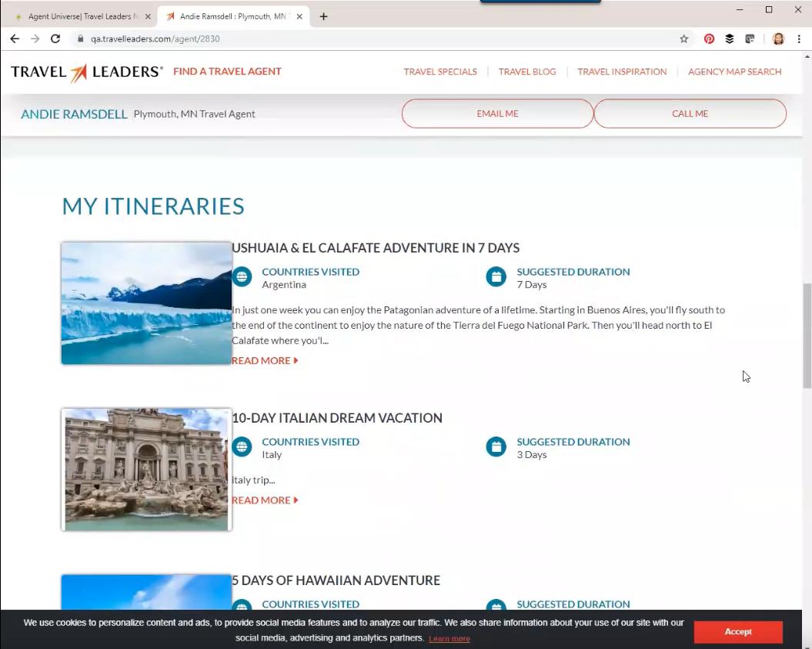Click the Plymouth, MN Travel Agent text

(194, 114)
